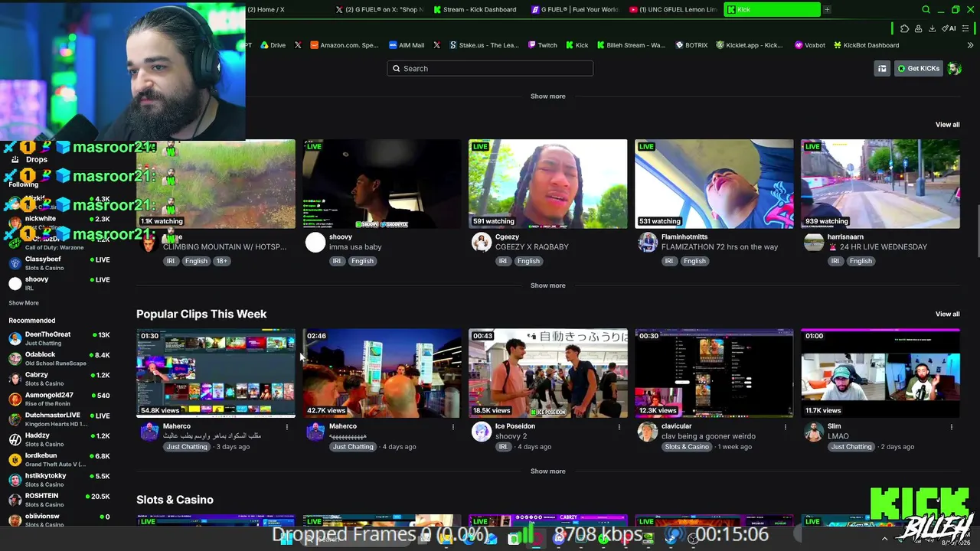980x551 pixels.
Task: Open the Kick dashboard layout icon
Action: point(882,69)
